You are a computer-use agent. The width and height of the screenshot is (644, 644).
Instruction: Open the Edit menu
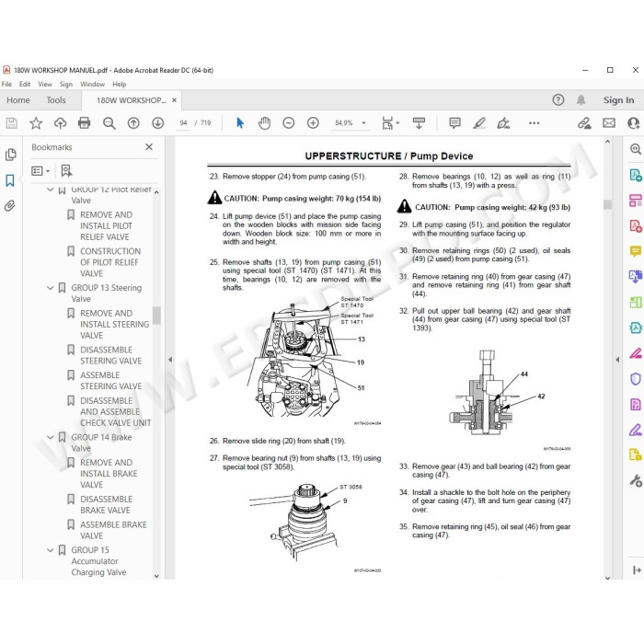pyautogui.click(x=25, y=85)
